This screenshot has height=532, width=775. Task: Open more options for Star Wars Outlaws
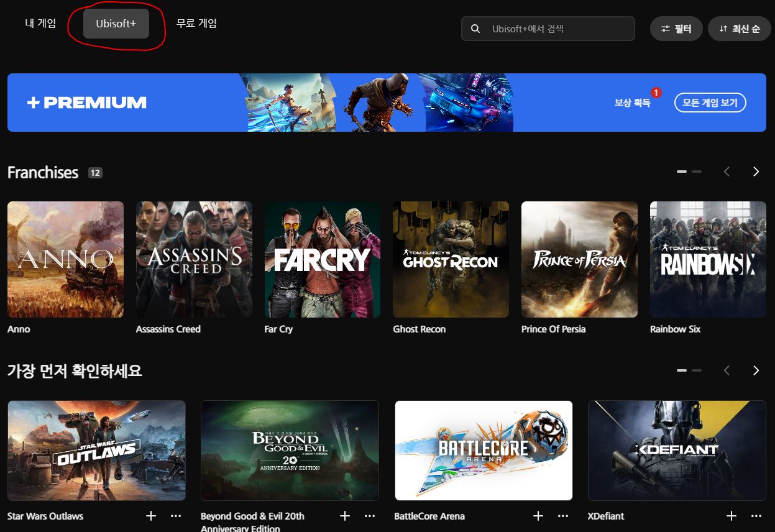click(176, 516)
